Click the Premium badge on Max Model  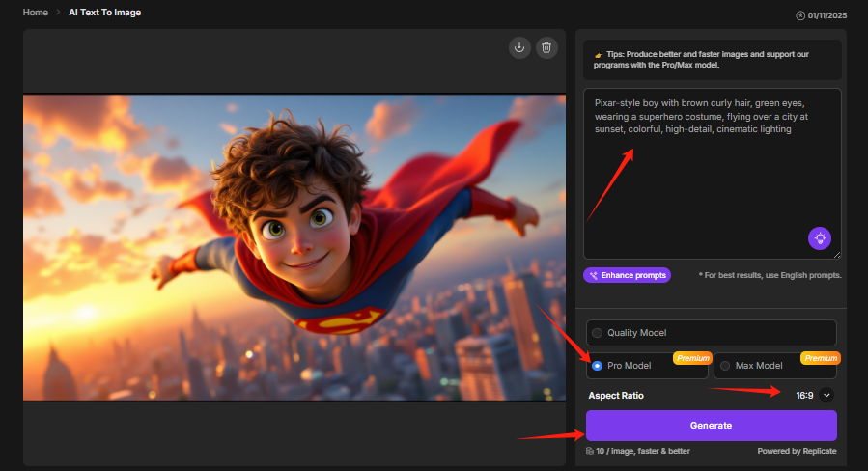tap(820, 358)
